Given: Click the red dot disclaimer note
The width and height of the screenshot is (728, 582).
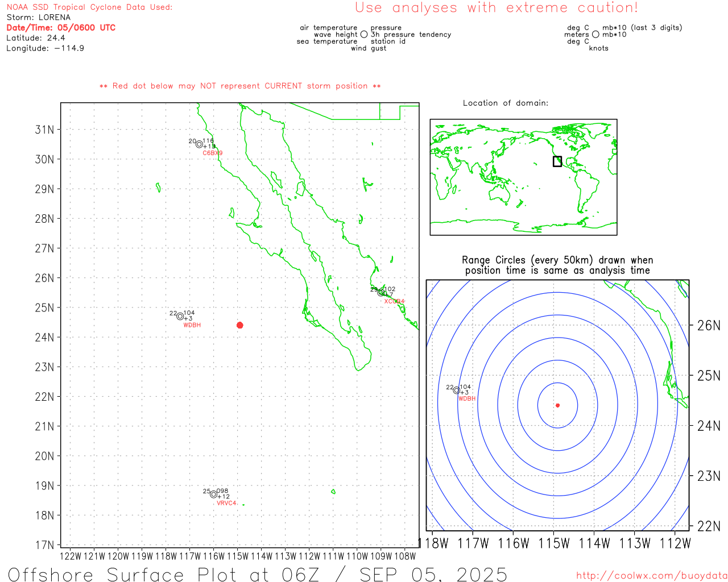Looking at the screenshot, I should coord(240,86).
